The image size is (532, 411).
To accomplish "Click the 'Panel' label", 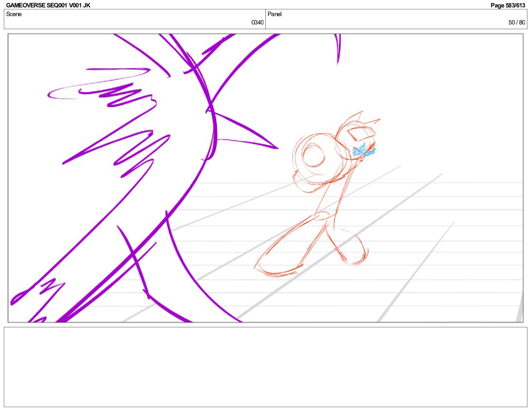I will [x=274, y=14].
